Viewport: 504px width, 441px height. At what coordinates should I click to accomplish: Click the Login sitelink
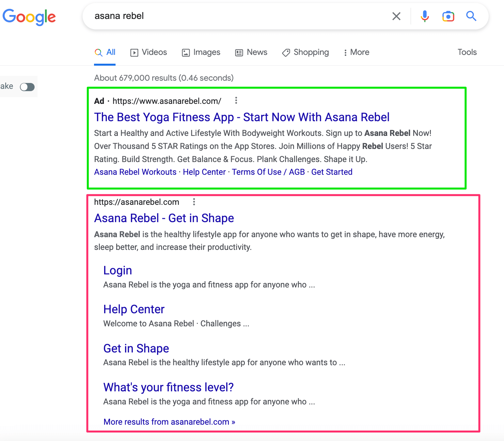(x=118, y=270)
